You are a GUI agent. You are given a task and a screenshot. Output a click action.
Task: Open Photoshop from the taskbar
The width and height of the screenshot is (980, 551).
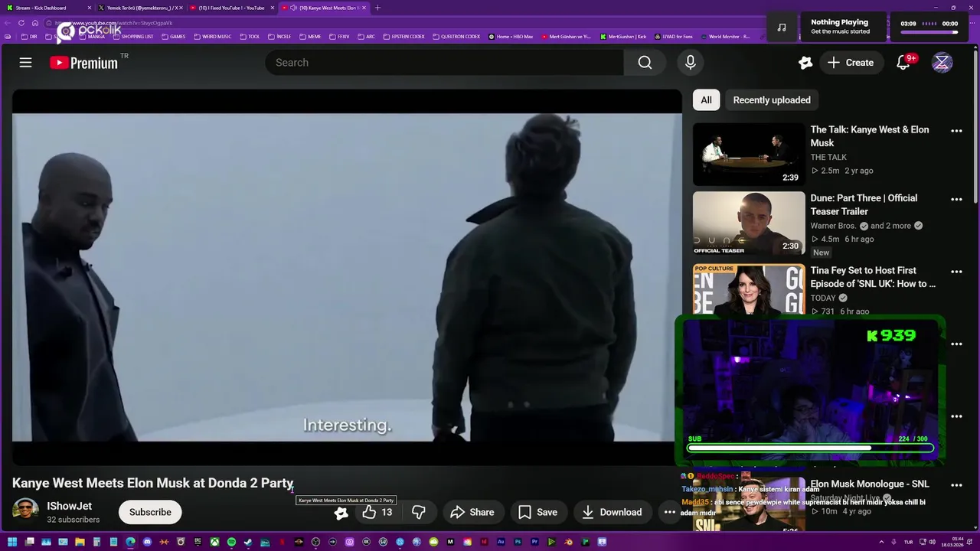pyautogui.click(x=518, y=542)
